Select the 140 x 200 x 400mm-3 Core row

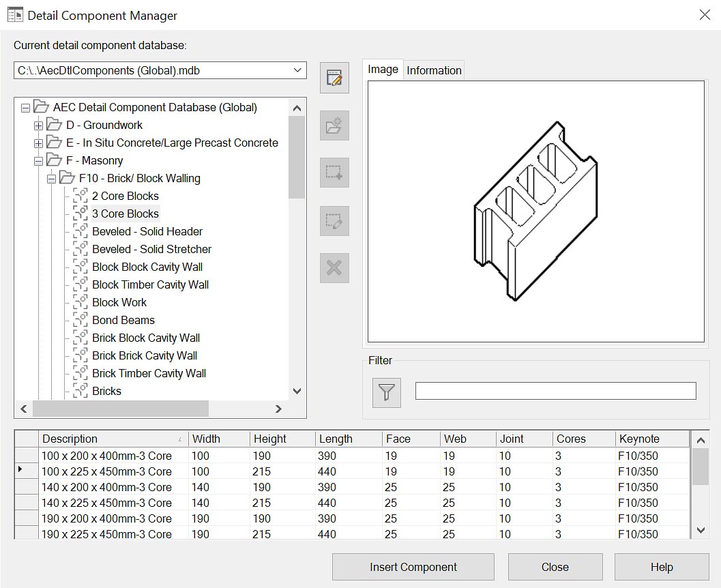pos(107,487)
